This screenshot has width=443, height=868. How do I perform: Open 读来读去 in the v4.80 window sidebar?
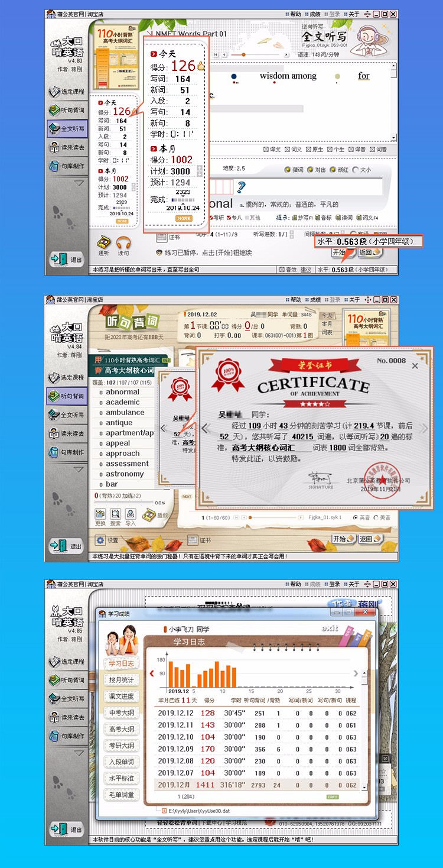[67, 147]
